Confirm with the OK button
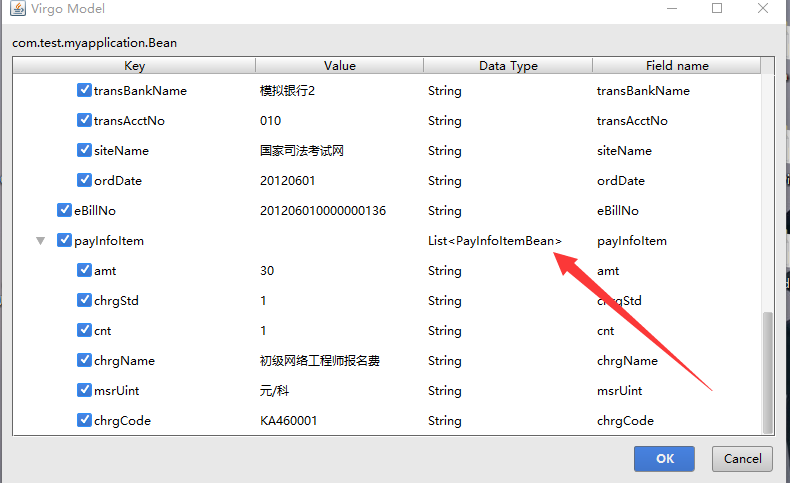The height and width of the screenshot is (483, 790). [664, 458]
